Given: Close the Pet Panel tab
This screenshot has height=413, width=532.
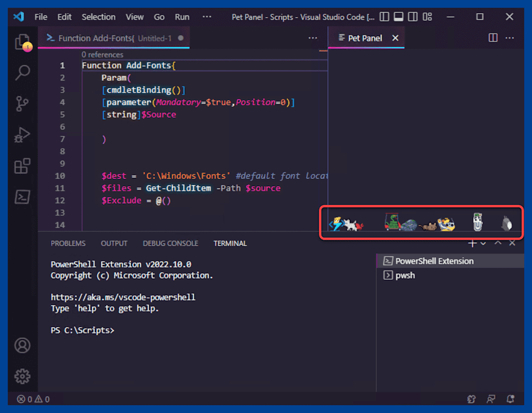Looking at the screenshot, I should click(x=395, y=38).
